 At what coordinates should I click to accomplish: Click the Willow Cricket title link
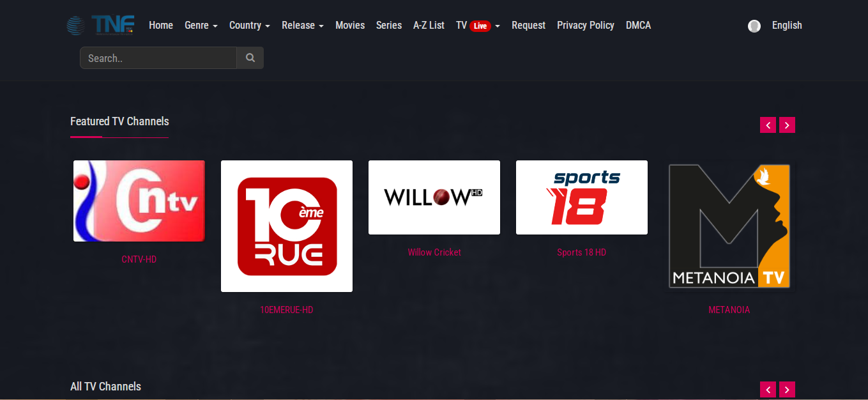[434, 252]
